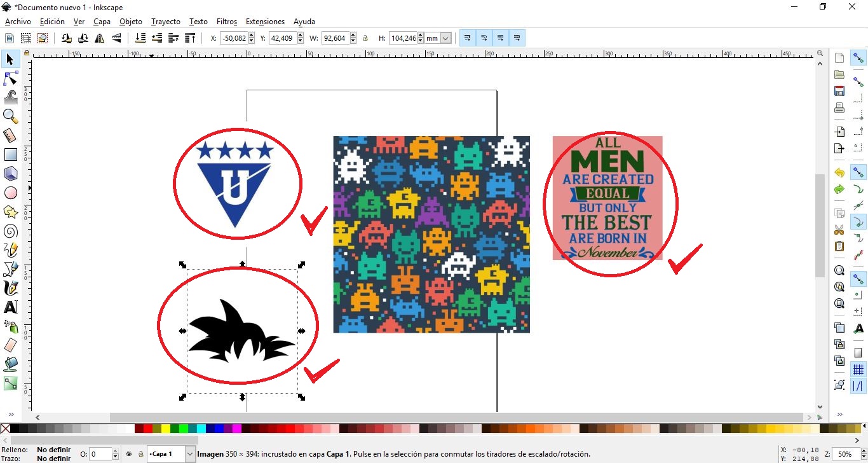Click the canvas vertical scrollbar

coord(820,225)
